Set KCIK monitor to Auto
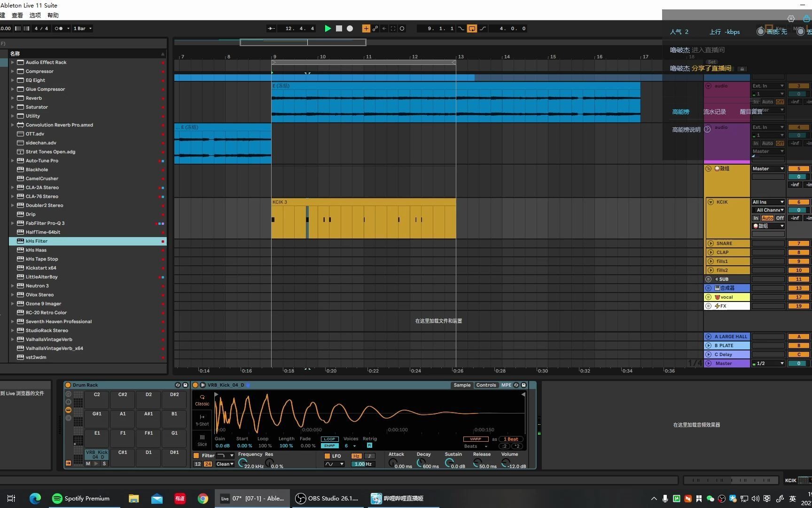Screen dimensions: 812x508 [x=767, y=218]
